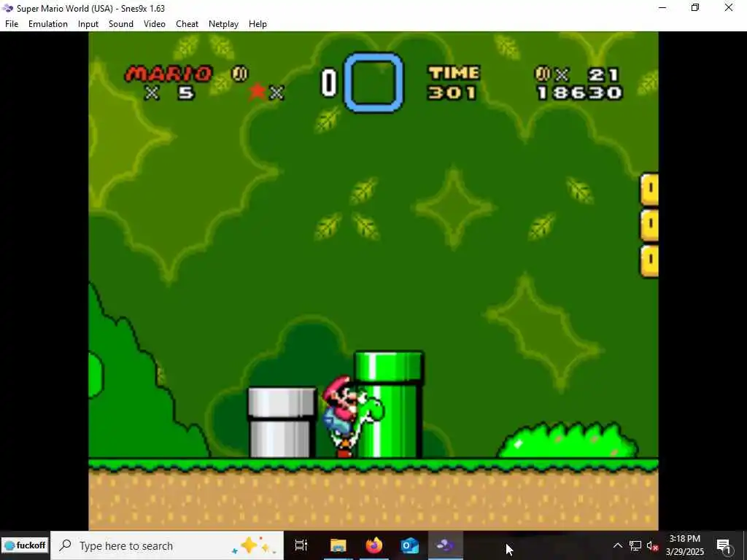Click Mario riding Yoshi in game
This screenshot has width=747, height=560.
coord(352,416)
